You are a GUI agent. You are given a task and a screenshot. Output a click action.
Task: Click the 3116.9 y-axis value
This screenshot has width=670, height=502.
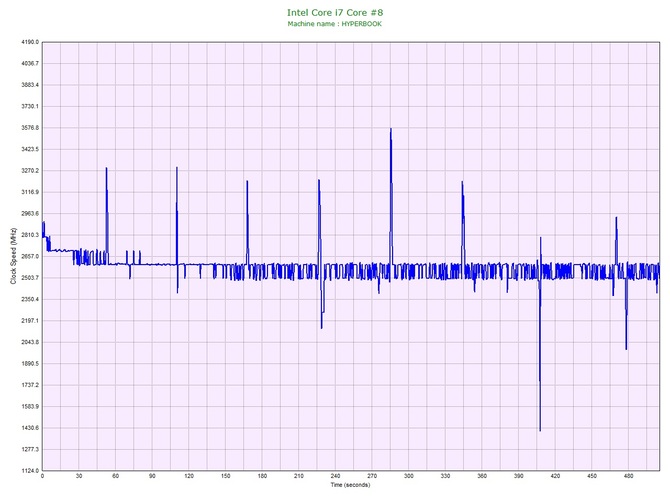(30, 192)
